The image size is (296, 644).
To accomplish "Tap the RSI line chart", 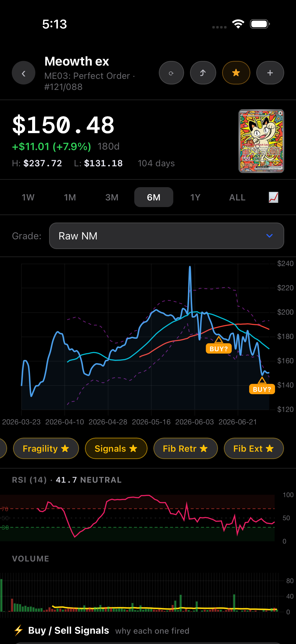I will (x=137, y=518).
